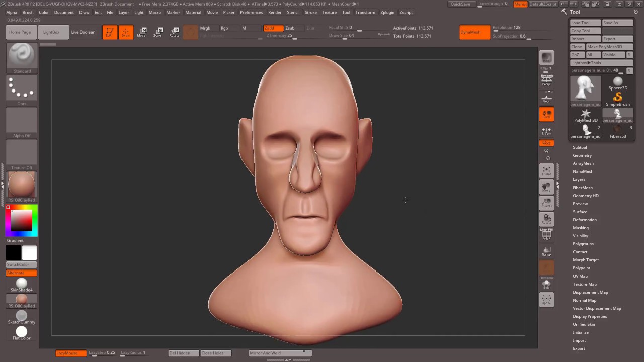This screenshot has width=644, height=362.
Task: Select the PolyMesh3D star tool icon
Action: pyautogui.click(x=586, y=116)
